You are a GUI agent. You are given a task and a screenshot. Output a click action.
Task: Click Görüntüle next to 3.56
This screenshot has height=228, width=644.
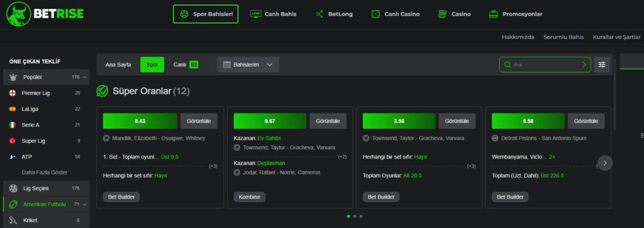point(457,122)
